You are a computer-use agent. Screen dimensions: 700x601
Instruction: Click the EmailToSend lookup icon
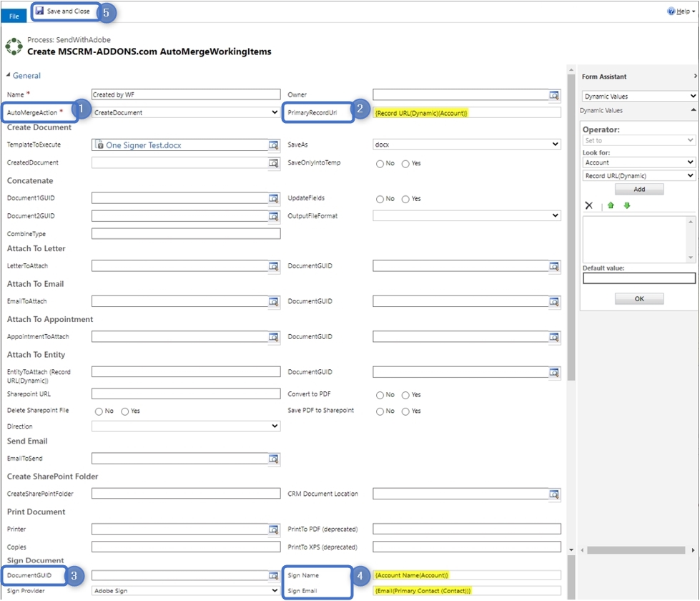point(273,459)
